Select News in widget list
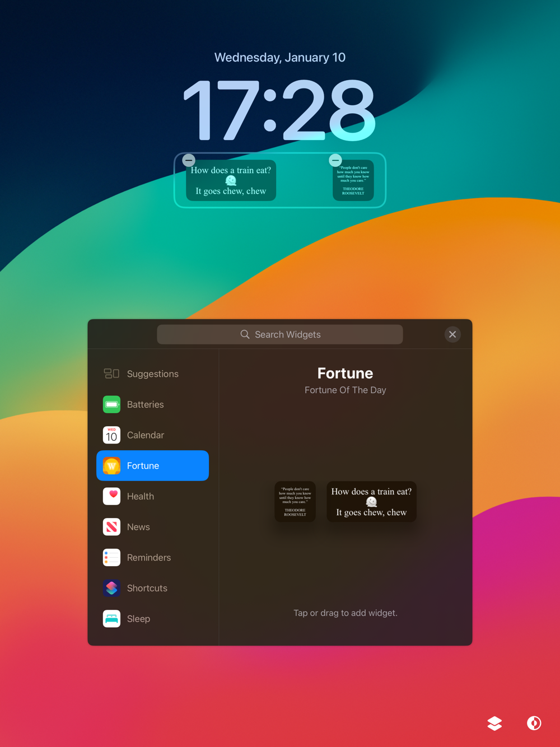This screenshot has height=747, width=560. (152, 527)
